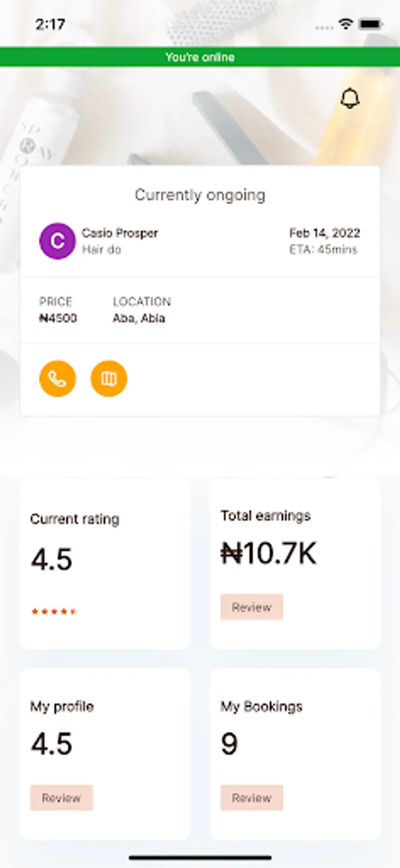400x868 pixels.
Task: Tap the green You're online banner
Action: click(x=200, y=57)
